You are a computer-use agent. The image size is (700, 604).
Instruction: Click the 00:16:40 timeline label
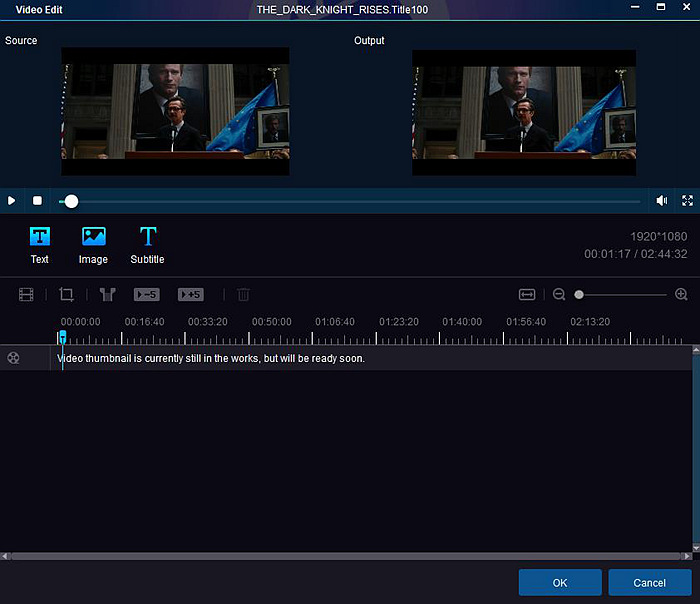(x=144, y=322)
